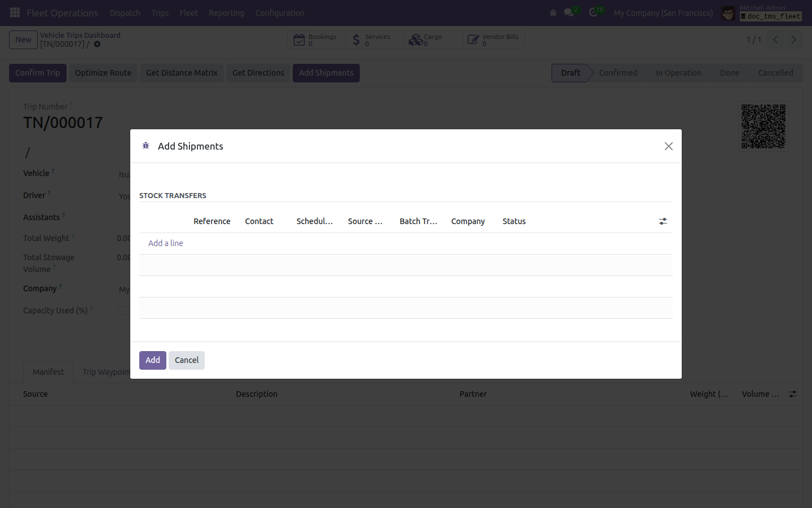Viewport: 812px width, 508px height.
Task: Cancel the Add Shipments dialog
Action: coord(187,360)
